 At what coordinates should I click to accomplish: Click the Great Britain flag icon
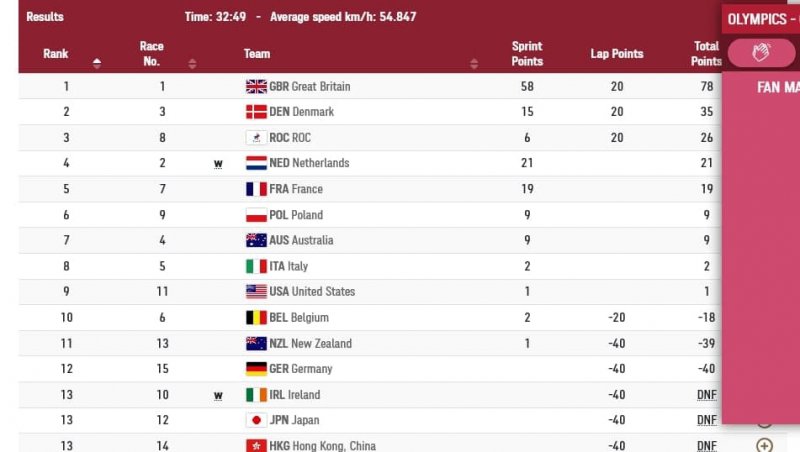click(256, 86)
